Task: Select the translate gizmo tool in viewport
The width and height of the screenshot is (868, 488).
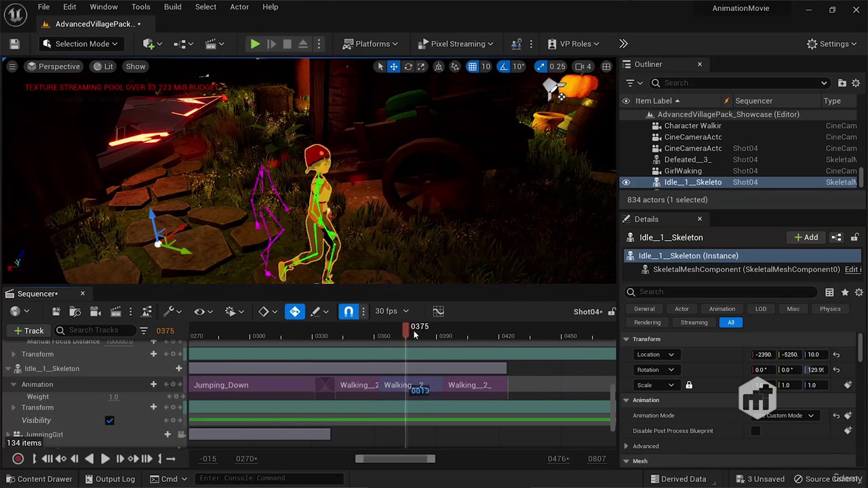Action: [x=393, y=66]
